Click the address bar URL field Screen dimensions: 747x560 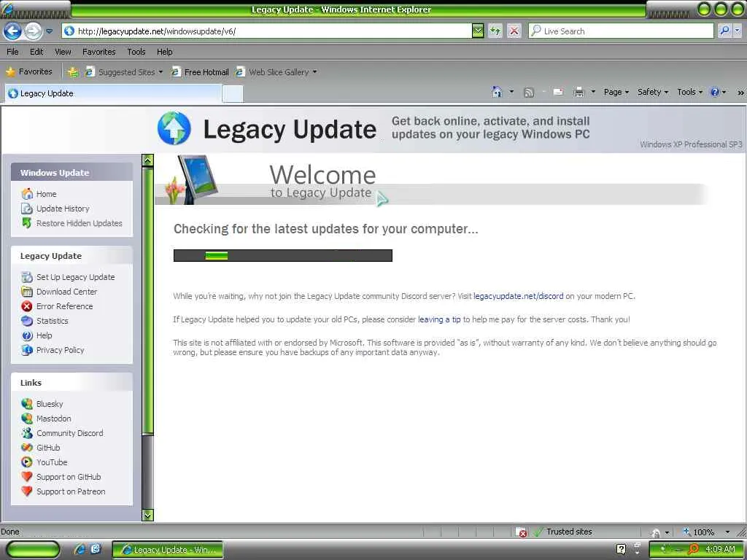point(267,31)
